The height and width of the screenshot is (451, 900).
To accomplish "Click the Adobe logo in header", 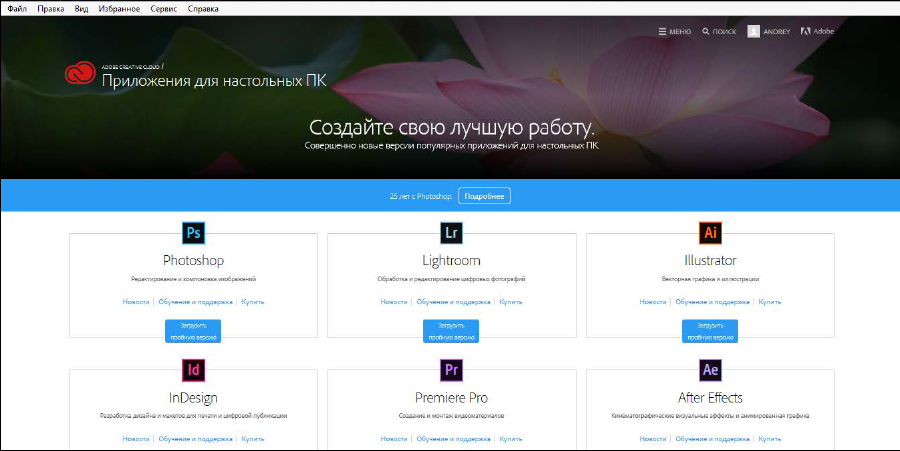I will (x=817, y=32).
